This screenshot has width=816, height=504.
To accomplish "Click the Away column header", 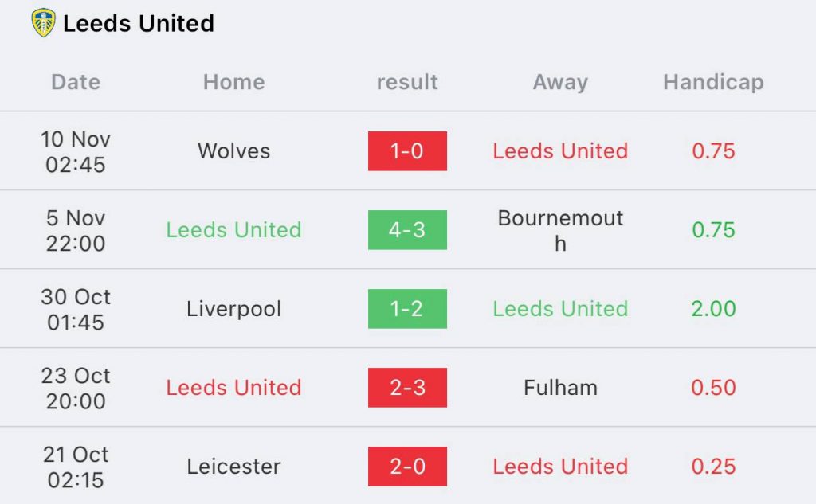I will click(x=560, y=82).
